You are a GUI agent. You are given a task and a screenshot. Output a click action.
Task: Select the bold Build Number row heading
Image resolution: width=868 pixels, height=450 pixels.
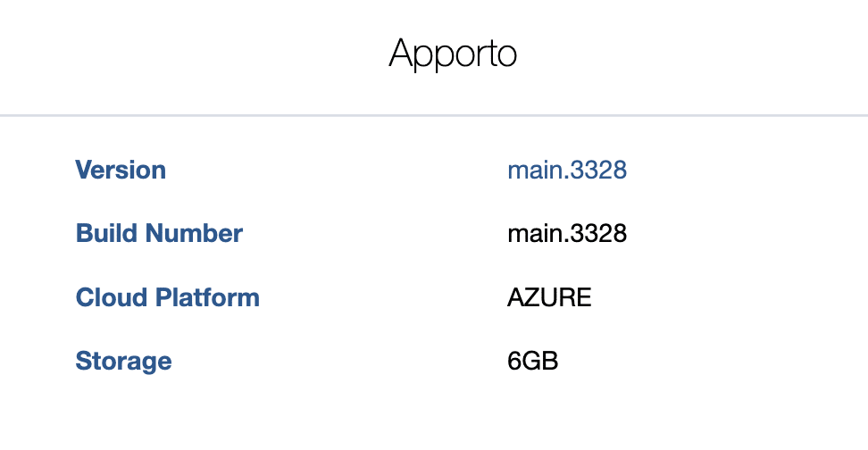159,233
